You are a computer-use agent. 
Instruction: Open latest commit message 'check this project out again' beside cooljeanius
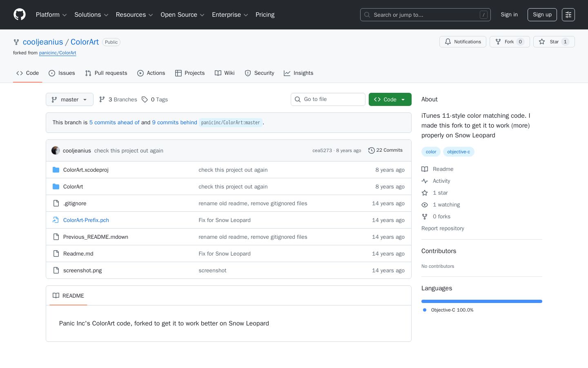click(129, 150)
